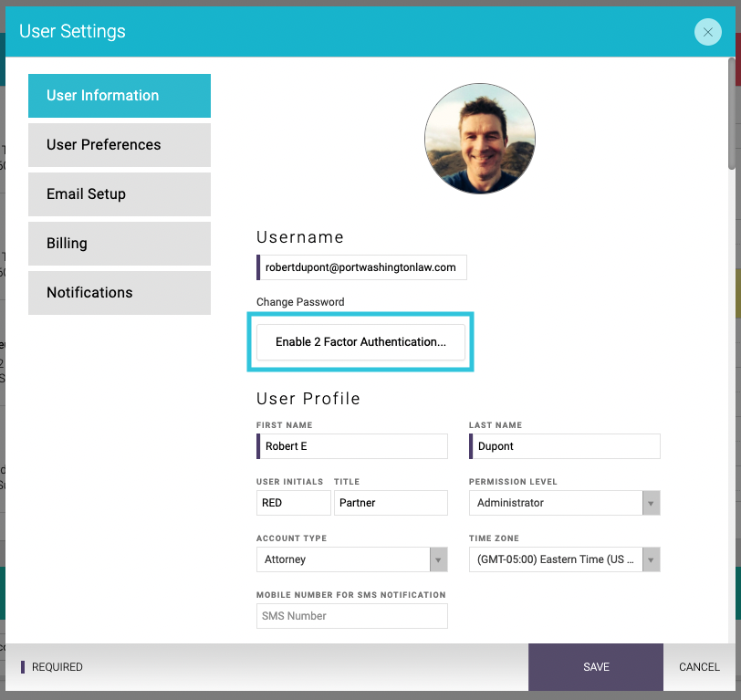Image resolution: width=741 pixels, height=700 pixels.
Task: Open the Account Type dropdown arrow
Action: pos(438,559)
